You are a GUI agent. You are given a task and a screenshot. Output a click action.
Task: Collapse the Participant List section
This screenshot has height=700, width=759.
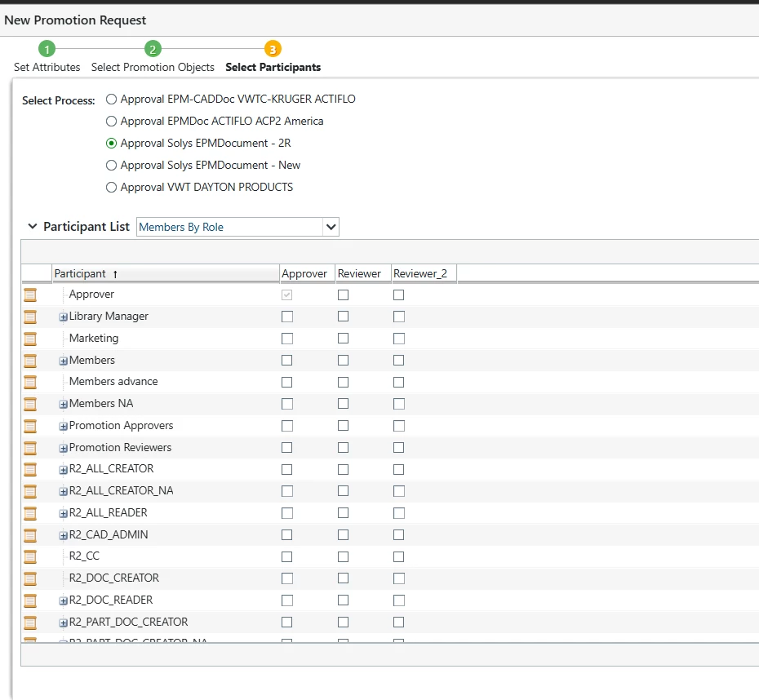click(x=33, y=226)
